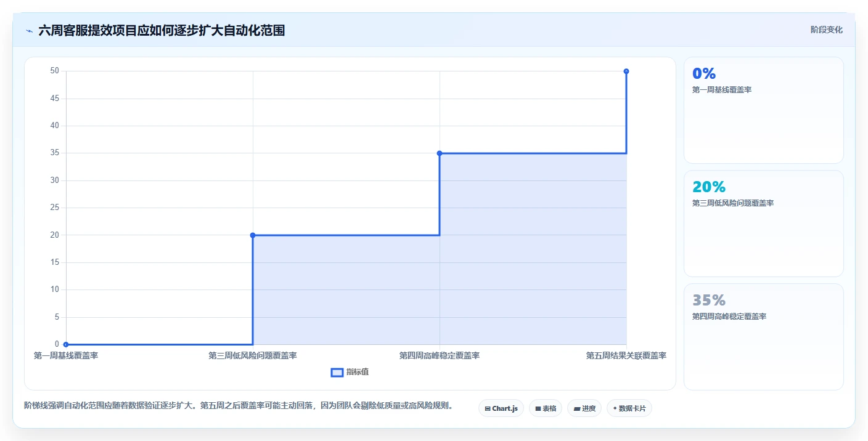
Task: Click the title 六周客服提效项目应如何逐步扩大自动化范围
Action: tap(162, 30)
